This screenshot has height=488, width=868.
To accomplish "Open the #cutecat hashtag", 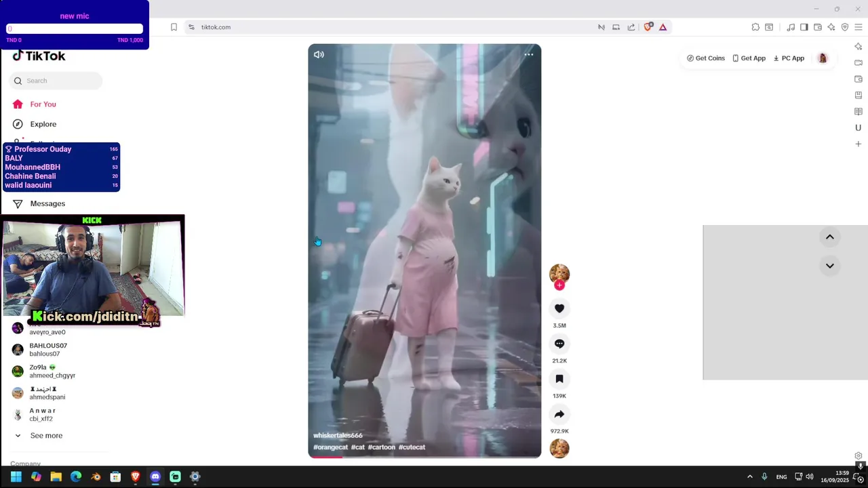I will click(412, 447).
